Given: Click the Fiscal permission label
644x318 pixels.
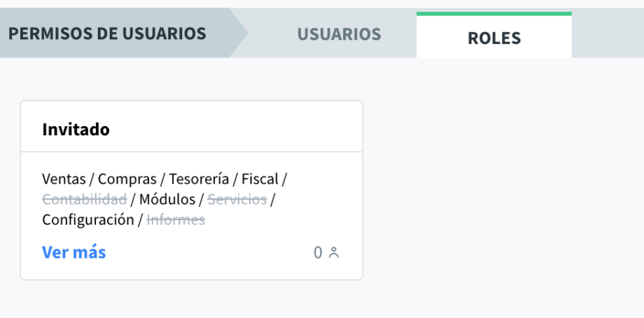Looking at the screenshot, I should click(x=260, y=179).
